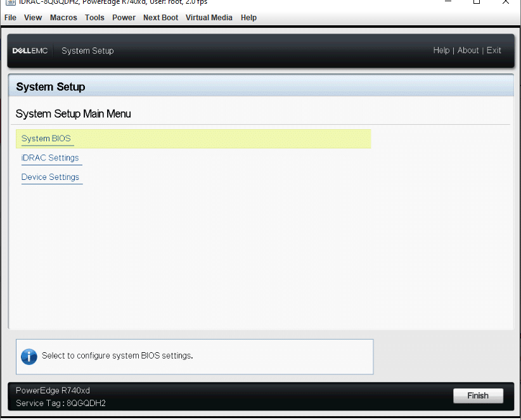Screen dimensions: 521x420
Task: Click the 'System Setup Main Menu' heading
Action: pos(73,114)
